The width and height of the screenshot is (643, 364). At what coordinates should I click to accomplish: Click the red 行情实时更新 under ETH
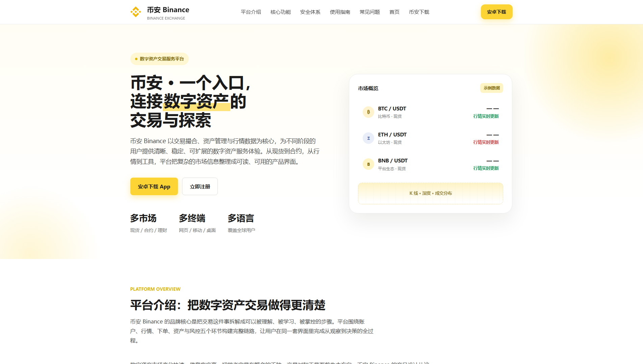(486, 142)
